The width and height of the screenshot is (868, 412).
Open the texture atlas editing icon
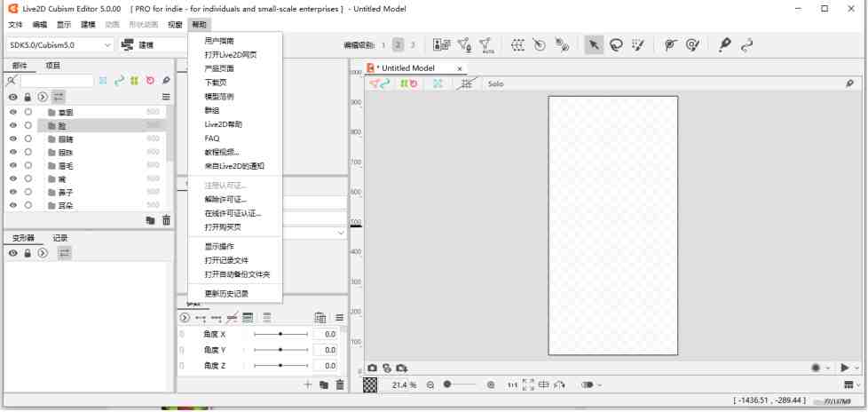441,45
